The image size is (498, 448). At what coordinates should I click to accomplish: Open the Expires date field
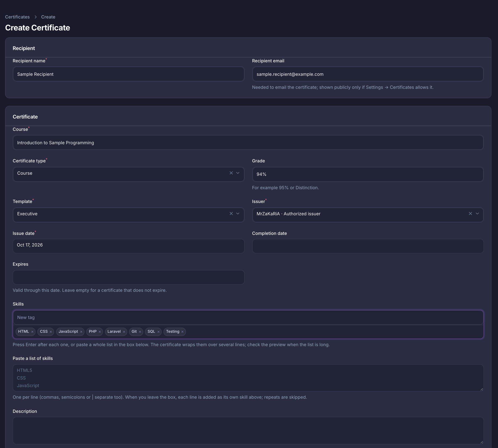(128, 277)
